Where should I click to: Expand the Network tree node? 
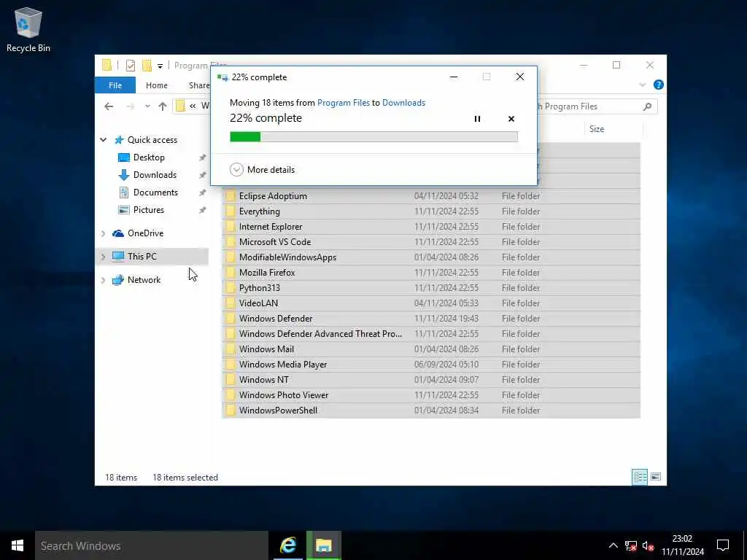(103, 280)
